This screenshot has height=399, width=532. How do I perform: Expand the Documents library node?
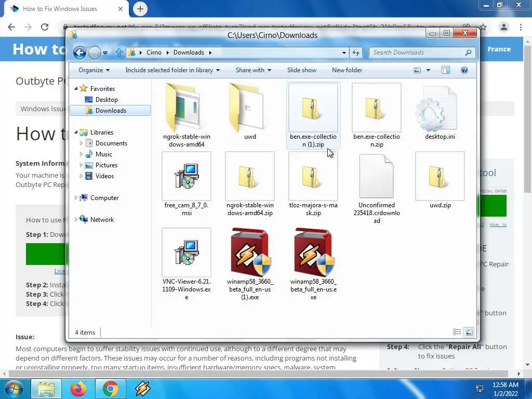81,143
